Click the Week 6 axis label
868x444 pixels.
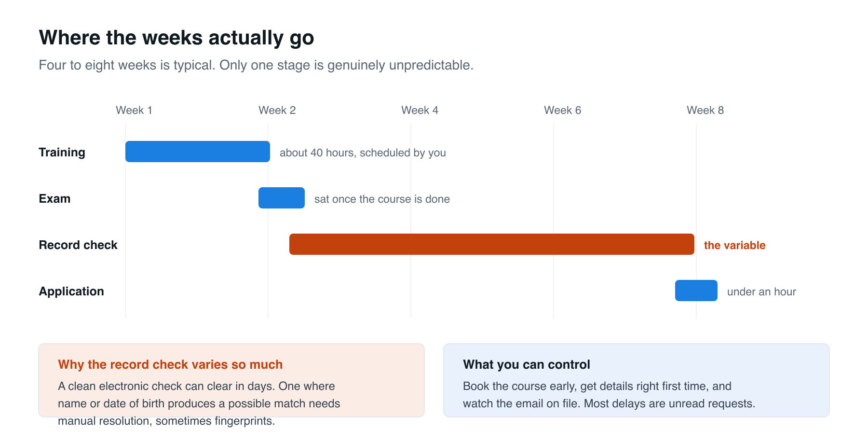coord(563,110)
